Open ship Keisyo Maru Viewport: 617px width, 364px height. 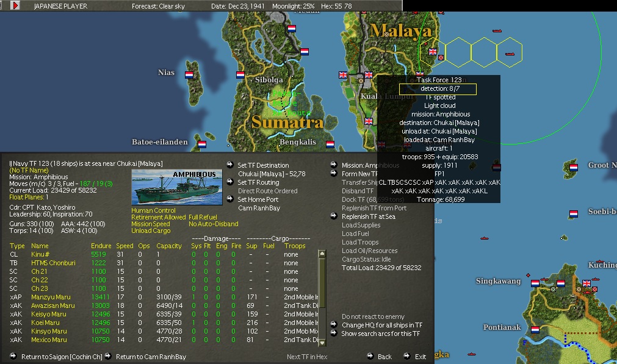tap(48, 314)
